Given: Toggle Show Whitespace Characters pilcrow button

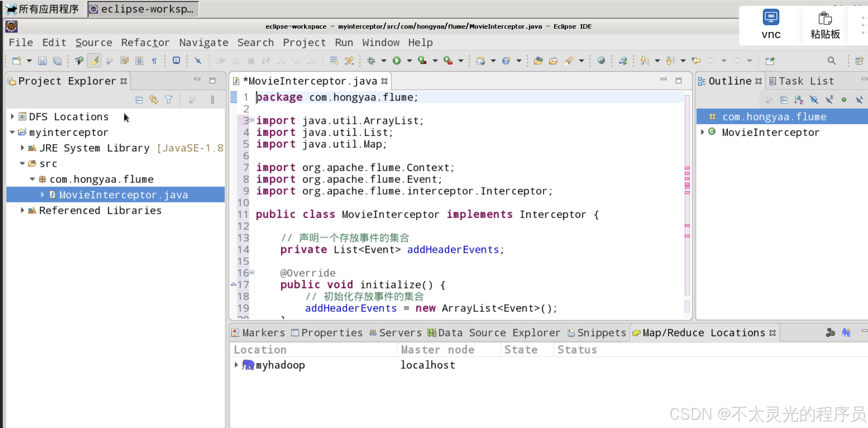Looking at the screenshot, I should (x=154, y=61).
